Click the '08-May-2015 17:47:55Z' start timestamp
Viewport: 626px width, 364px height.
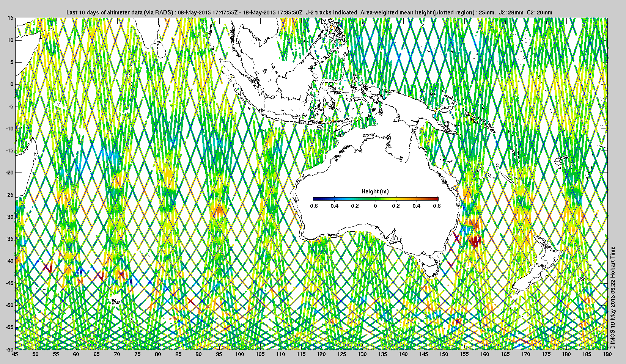(208, 12)
